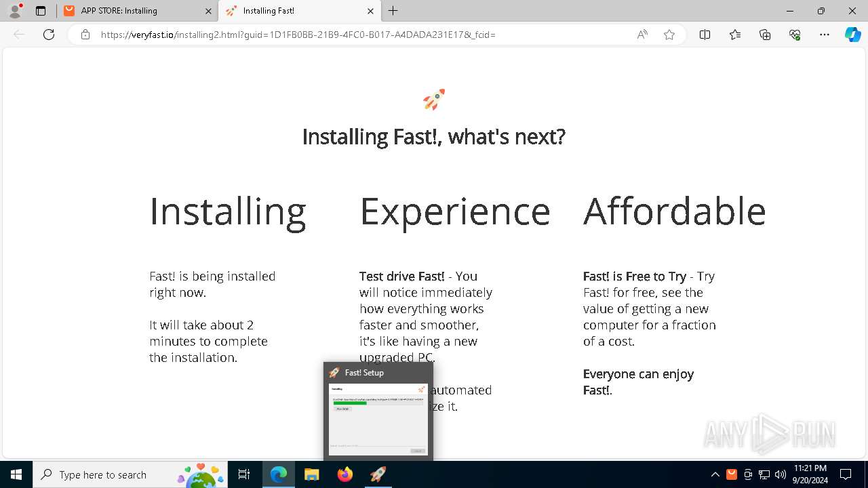Launch Firefox from taskbar

click(345, 474)
